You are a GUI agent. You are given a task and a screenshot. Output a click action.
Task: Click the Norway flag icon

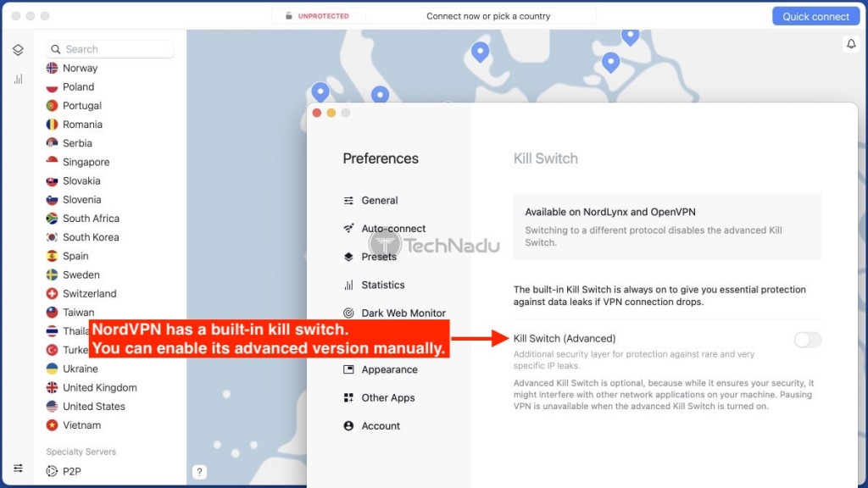[x=52, y=68]
